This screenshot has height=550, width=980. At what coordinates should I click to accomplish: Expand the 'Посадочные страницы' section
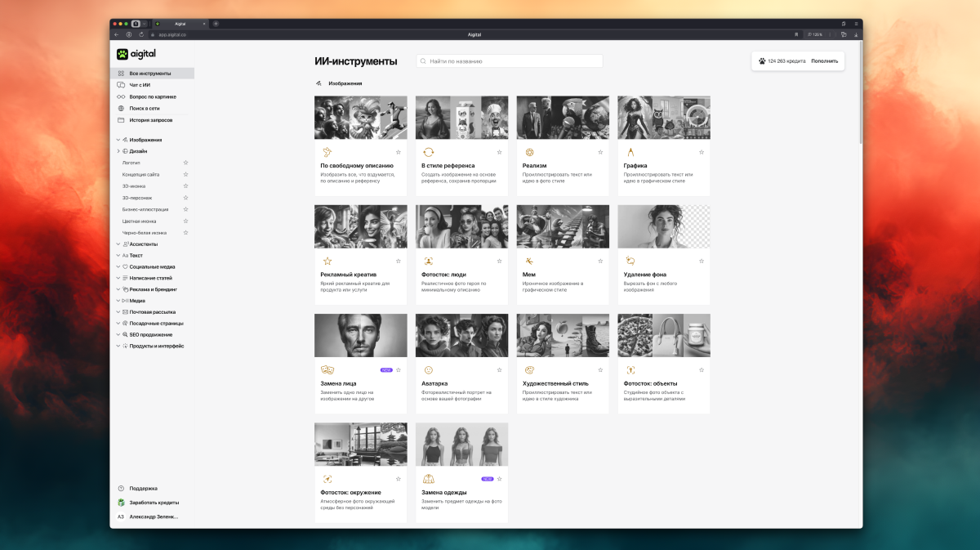pyautogui.click(x=118, y=323)
